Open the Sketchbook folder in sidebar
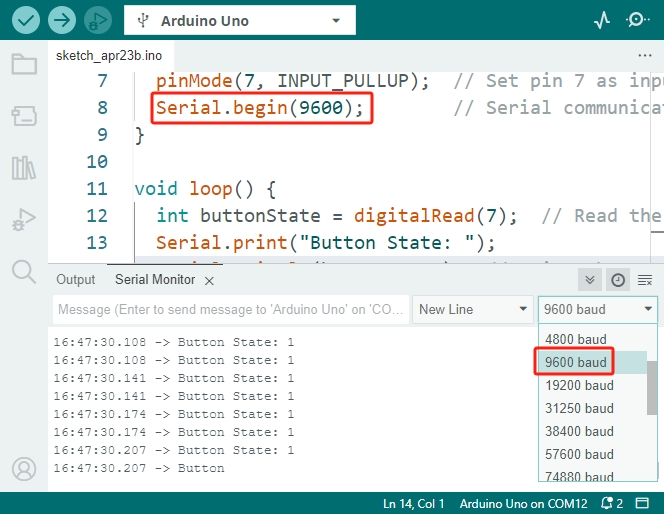This screenshot has height=514, width=664. (x=24, y=64)
